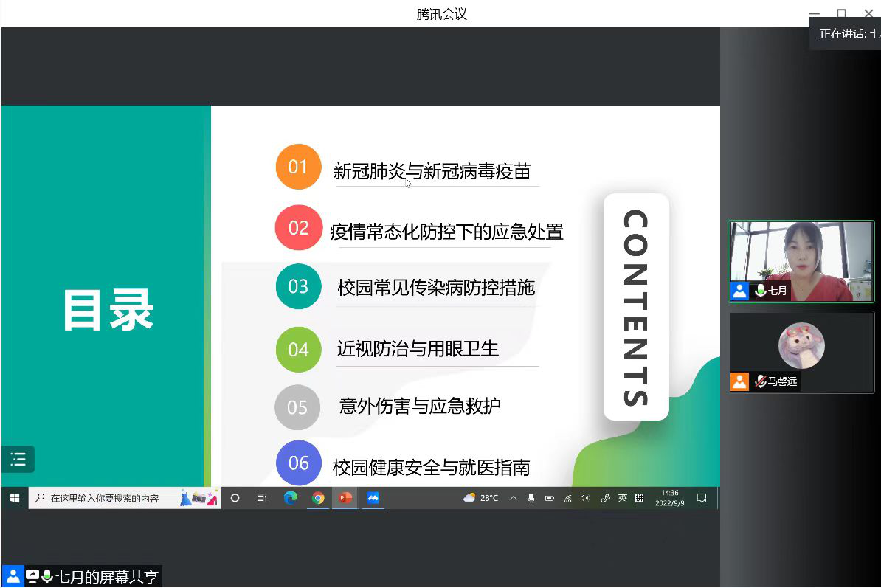Click 七月's green microphone icon
This screenshot has width=881, height=588.
[x=760, y=291]
